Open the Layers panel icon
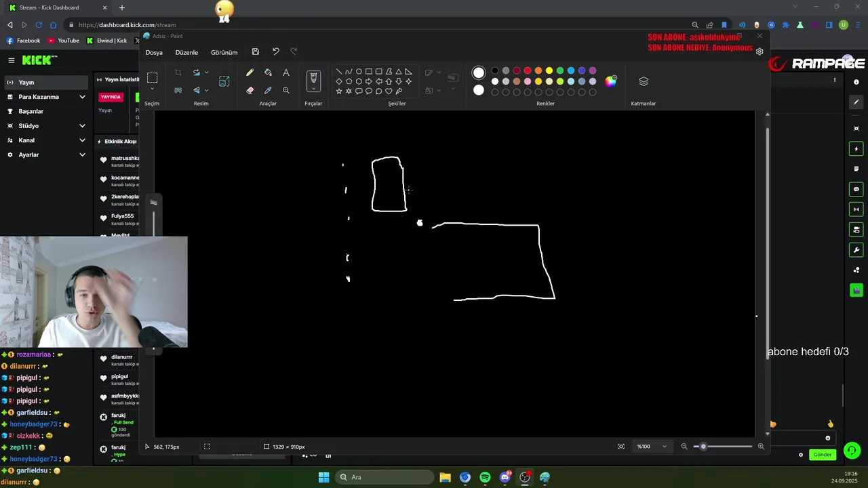 click(644, 81)
